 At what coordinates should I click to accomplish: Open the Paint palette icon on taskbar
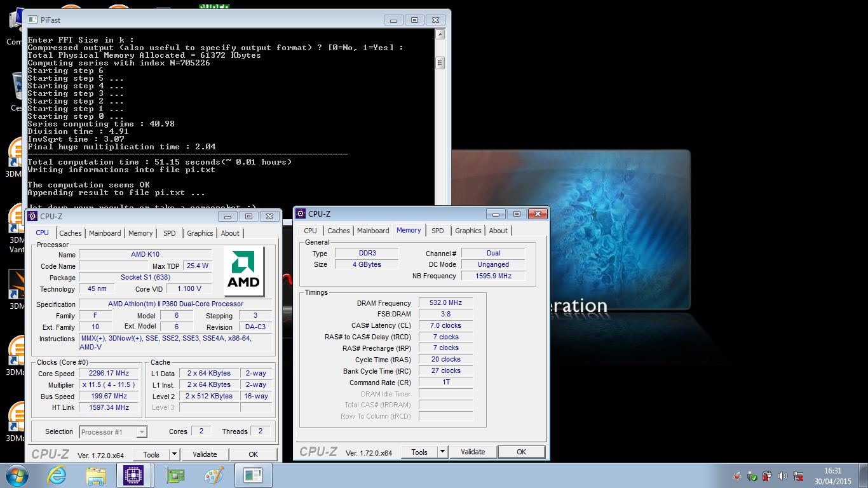[x=214, y=475]
